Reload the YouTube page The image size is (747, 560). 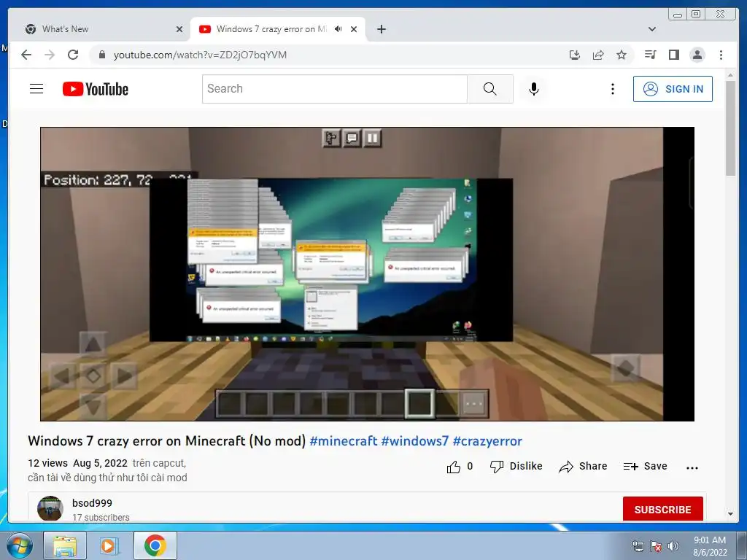[x=73, y=55]
